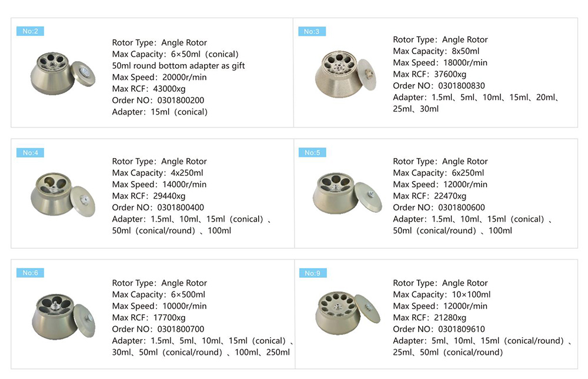Click the No:3 rotor product image
This screenshot has width=588, height=379.
pos(344,76)
